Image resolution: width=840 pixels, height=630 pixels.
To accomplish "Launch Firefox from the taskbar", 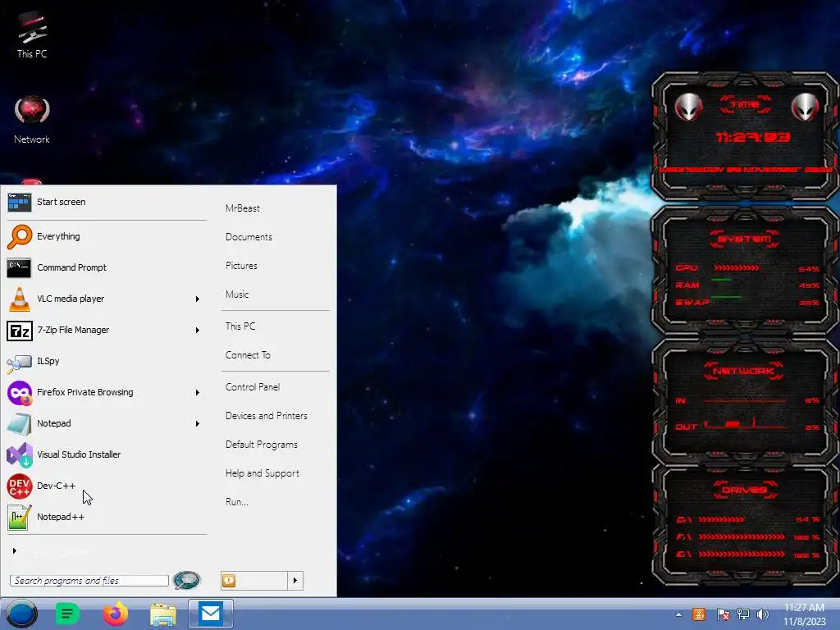I will [115, 614].
